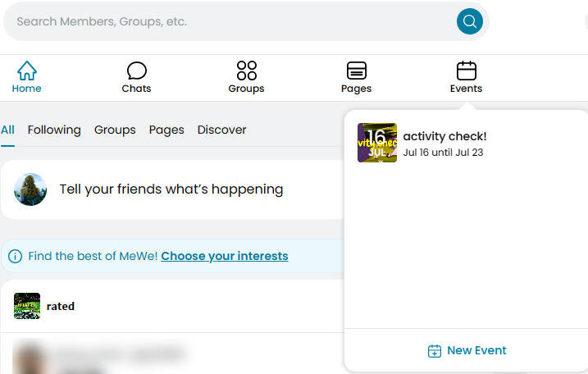Click the New Event button

click(x=467, y=351)
